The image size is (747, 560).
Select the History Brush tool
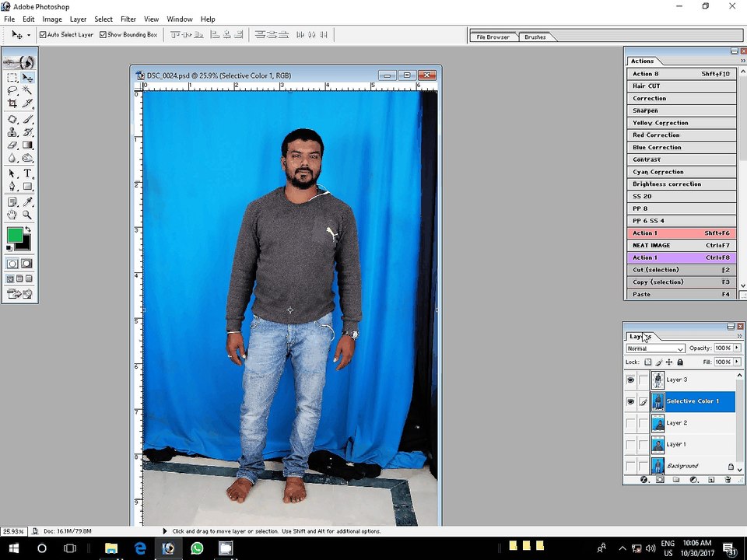pyautogui.click(x=27, y=132)
